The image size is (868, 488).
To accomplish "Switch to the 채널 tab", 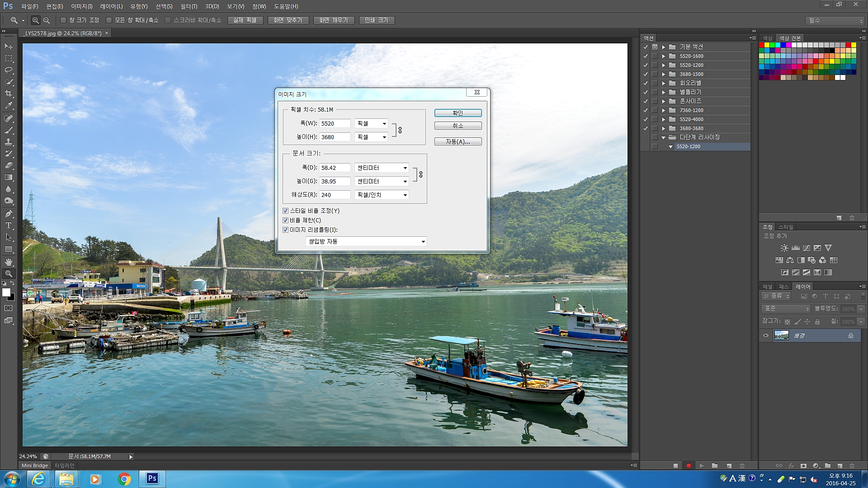I will (767, 286).
